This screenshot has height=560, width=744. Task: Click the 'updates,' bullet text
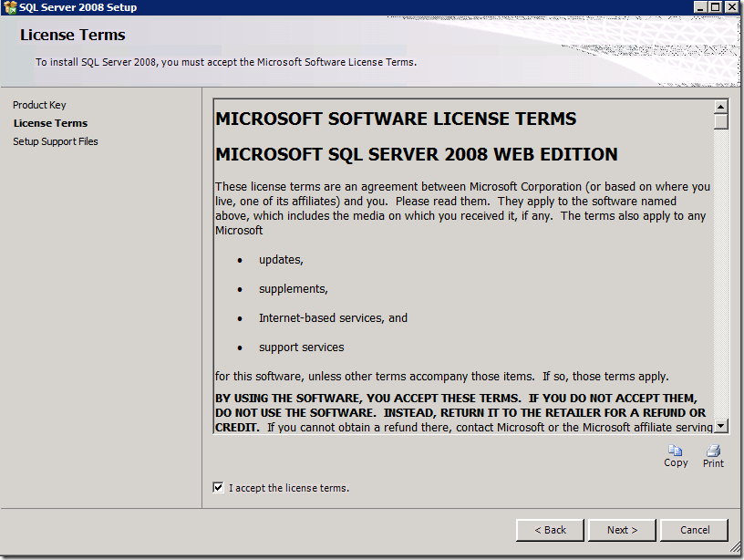pos(281,260)
